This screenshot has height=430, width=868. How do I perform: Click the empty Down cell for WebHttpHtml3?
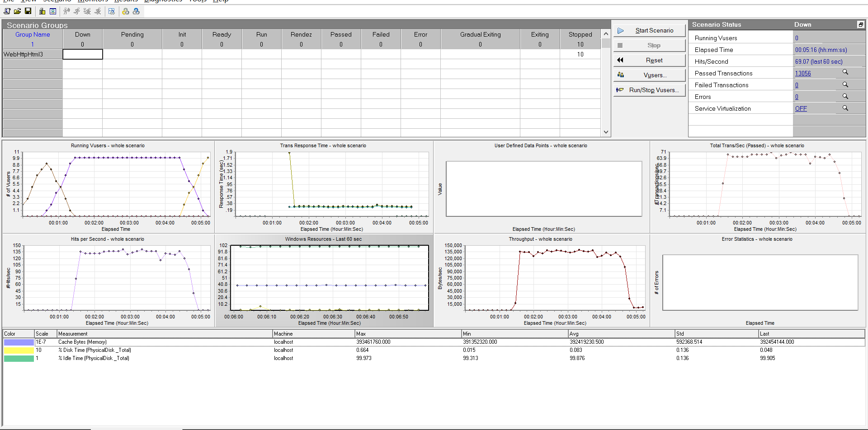pyautogui.click(x=83, y=54)
